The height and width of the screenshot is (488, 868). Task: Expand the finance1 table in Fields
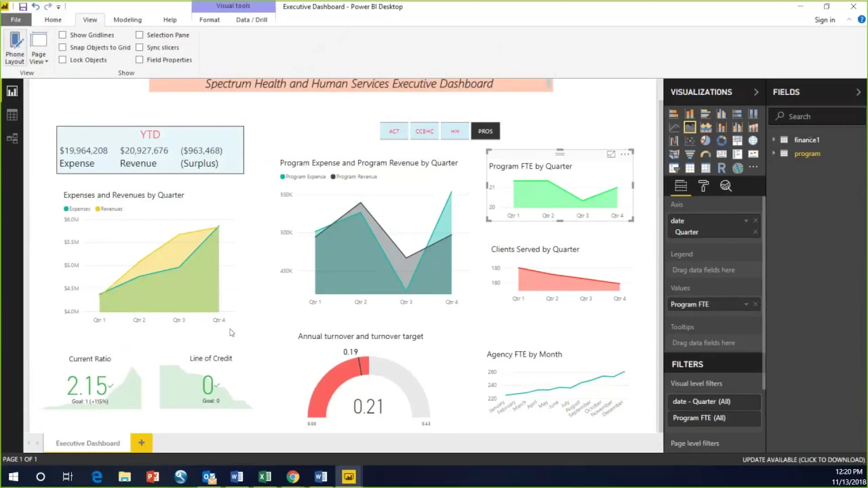pyautogui.click(x=774, y=140)
